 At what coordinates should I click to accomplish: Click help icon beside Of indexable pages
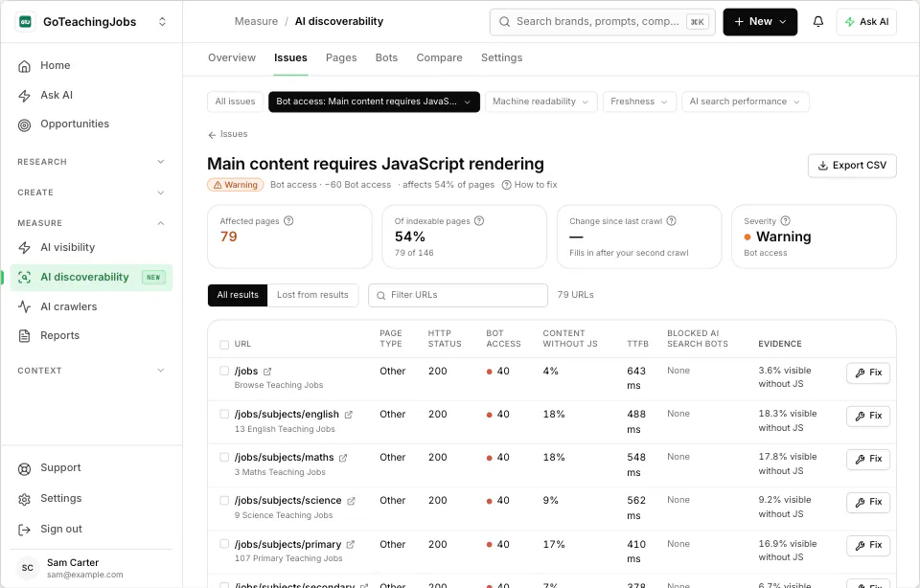point(479,221)
